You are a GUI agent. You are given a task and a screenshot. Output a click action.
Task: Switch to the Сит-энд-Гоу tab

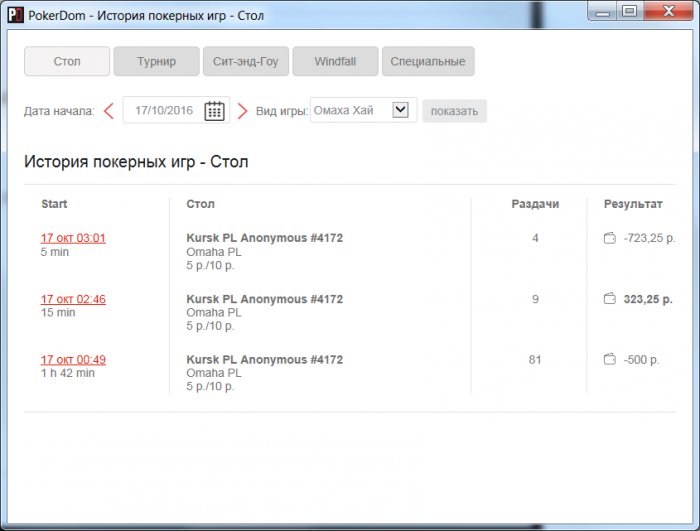246,61
